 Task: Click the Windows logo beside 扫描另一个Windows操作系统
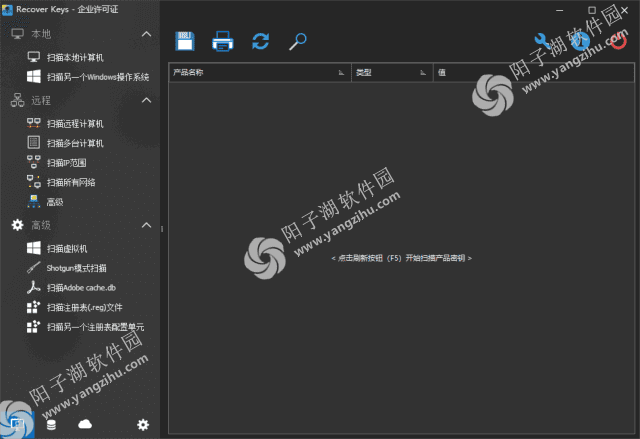[x=33, y=77]
